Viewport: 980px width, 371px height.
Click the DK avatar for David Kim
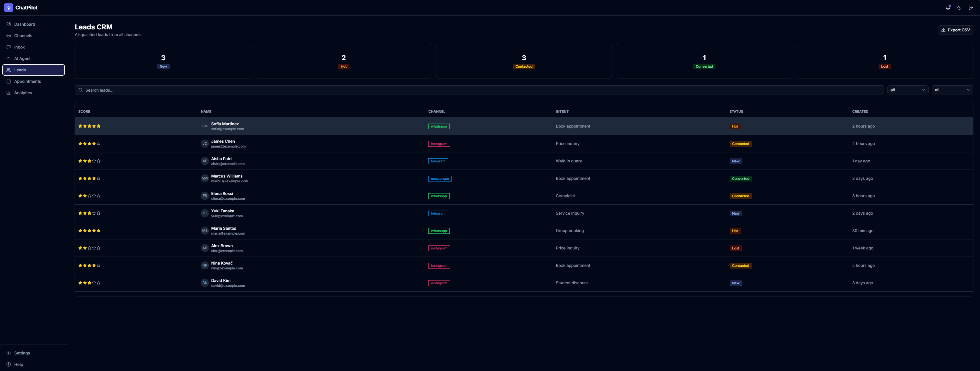[x=205, y=283]
